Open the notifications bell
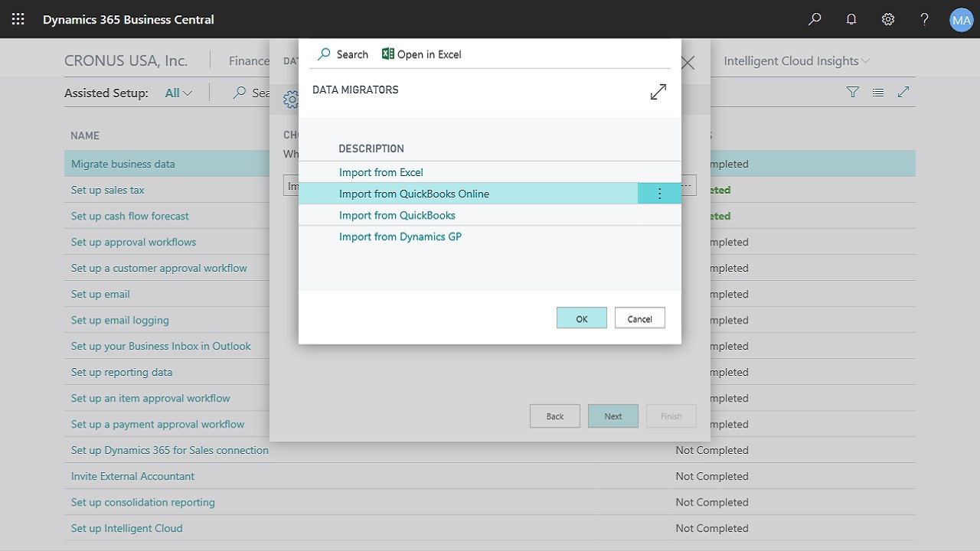The height and width of the screenshot is (551, 980). click(x=851, y=19)
